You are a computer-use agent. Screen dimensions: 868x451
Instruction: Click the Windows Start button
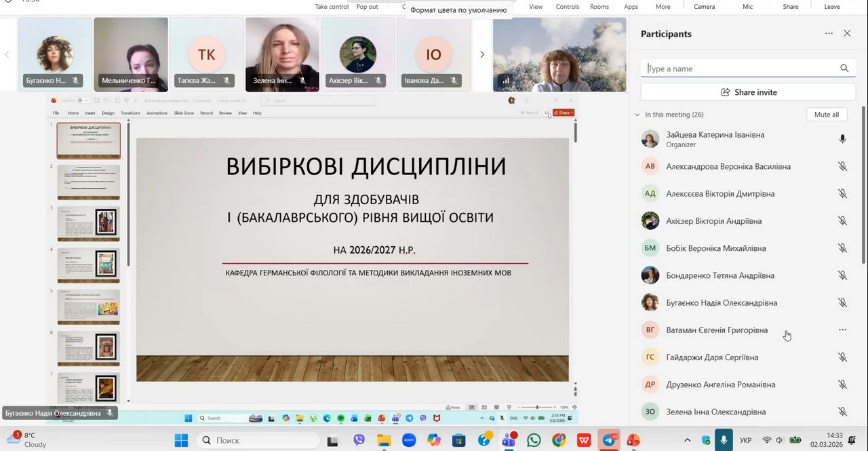tap(181, 440)
